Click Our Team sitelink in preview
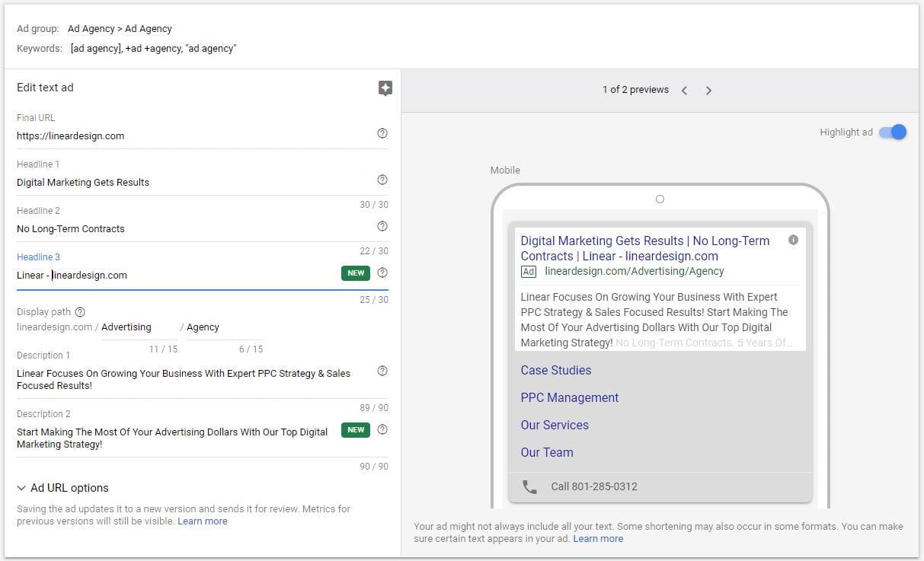 tap(547, 453)
